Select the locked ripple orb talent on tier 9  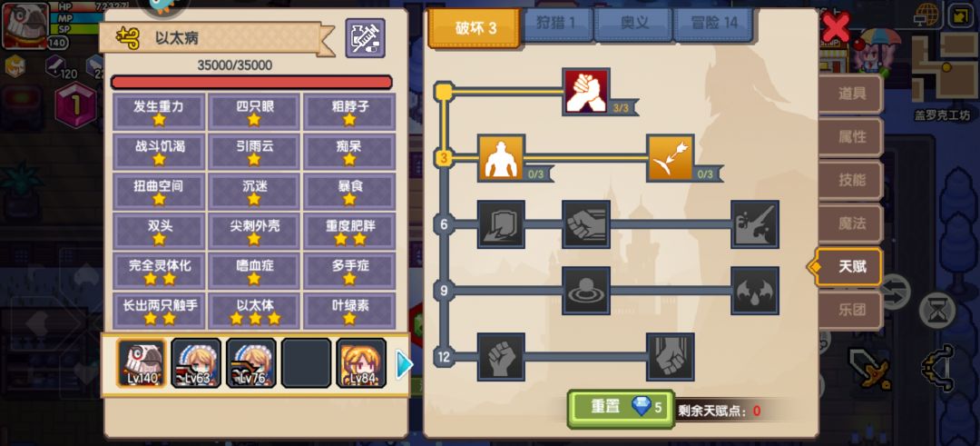pos(585,291)
